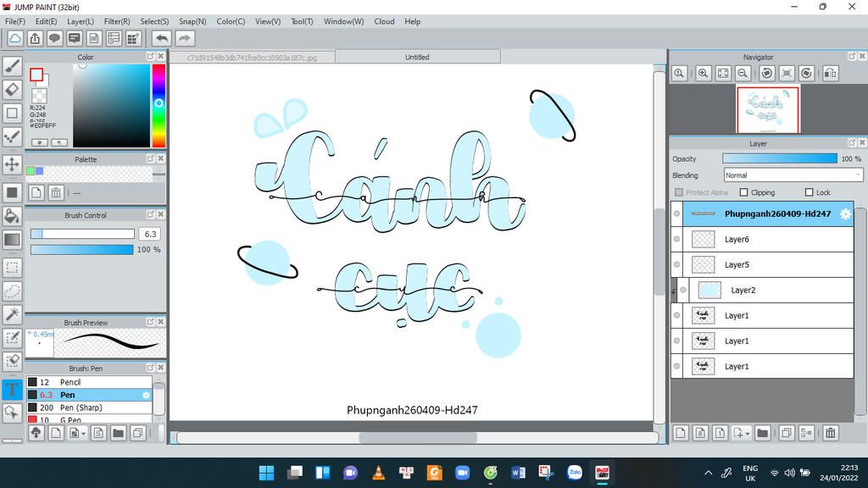
Task: Open the Blending mode dropdown
Action: 793,175
